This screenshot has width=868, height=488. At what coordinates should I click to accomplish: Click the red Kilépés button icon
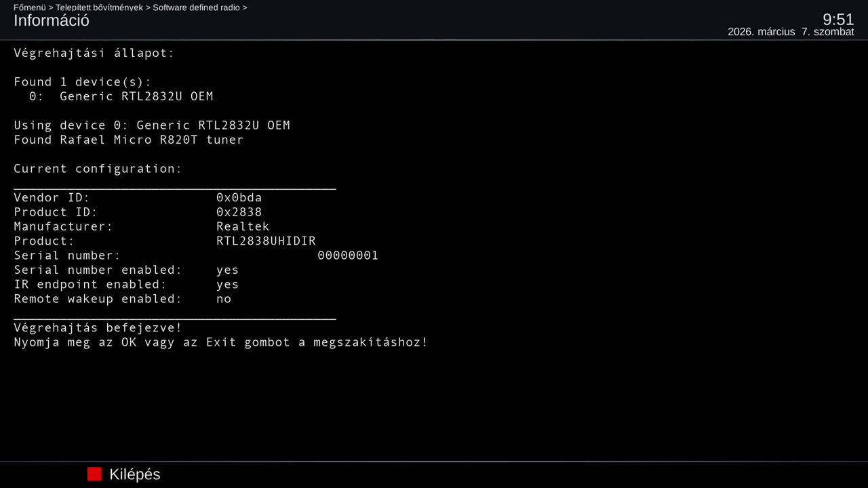[94, 474]
